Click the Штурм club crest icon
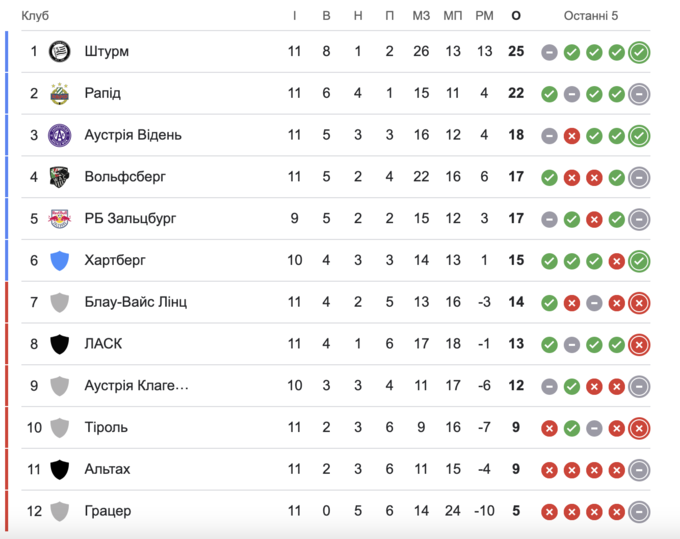This screenshot has height=539, width=680. tap(60, 51)
